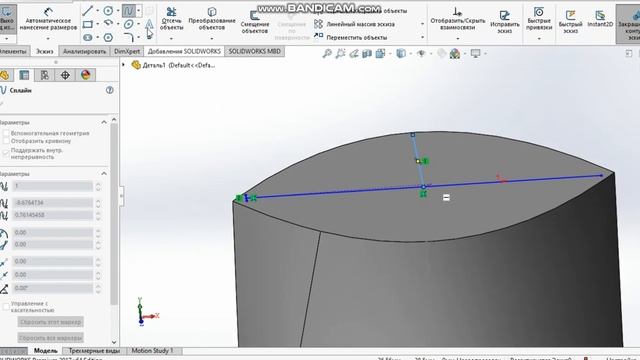Image resolution: width=640 pixels, height=360 pixels.
Task: Select the Circle sketch tool
Action: pyautogui.click(x=108, y=11)
